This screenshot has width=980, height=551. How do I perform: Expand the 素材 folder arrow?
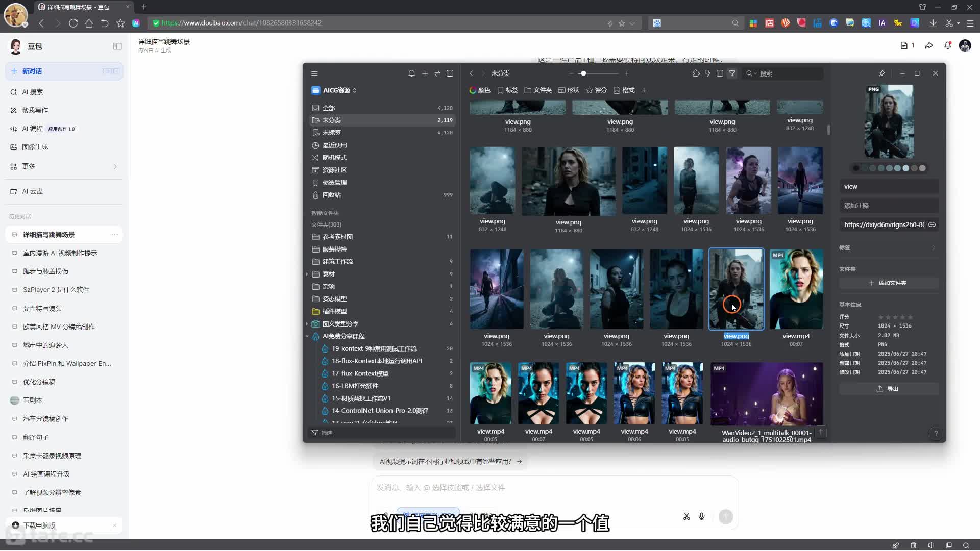coord(307,274)
